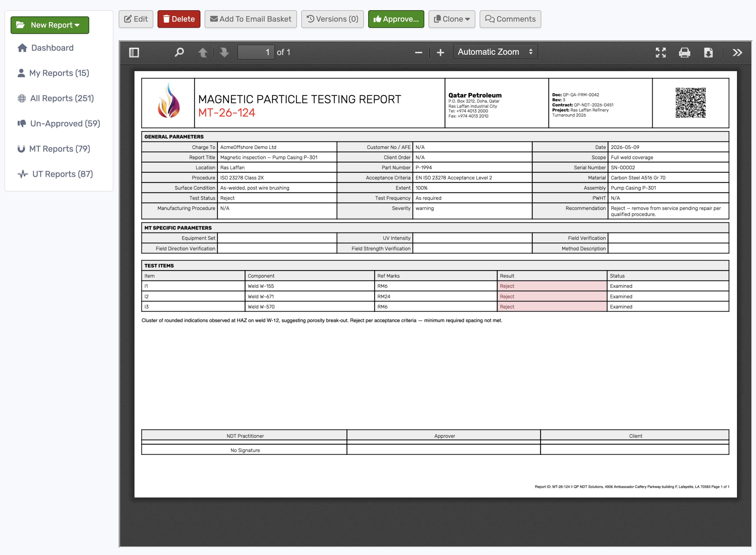
Task: Click the Qatar Petroleum company name
Action: click(475, 95)
